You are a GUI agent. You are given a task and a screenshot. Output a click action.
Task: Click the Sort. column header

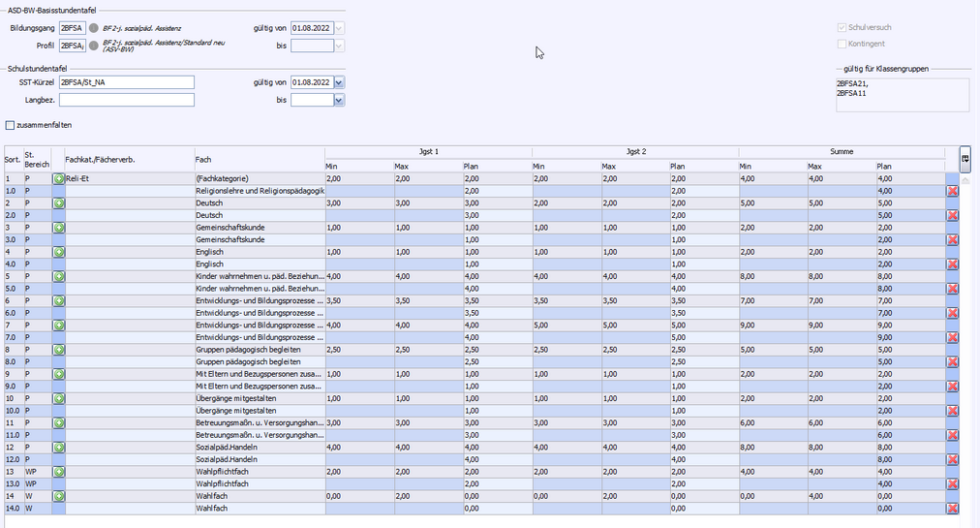click(x=13, y=159)
